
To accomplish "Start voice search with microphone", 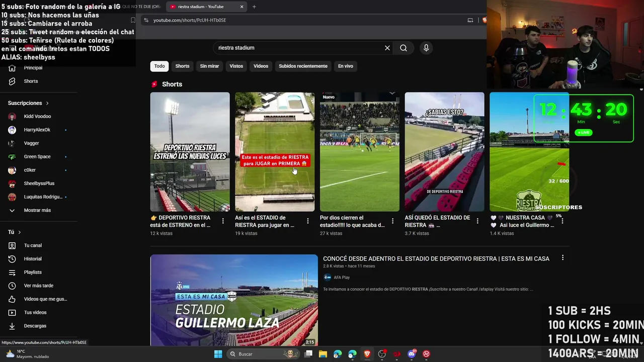I will tap(426, 48).
